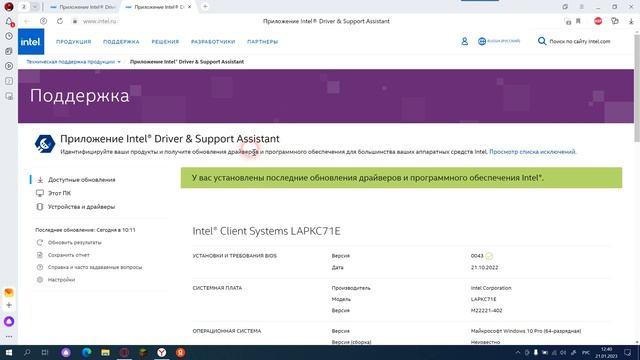The height and width of the screenshot is (360, 640).
Task: Click the BIOS version value 0043
Action: [477, 256]
